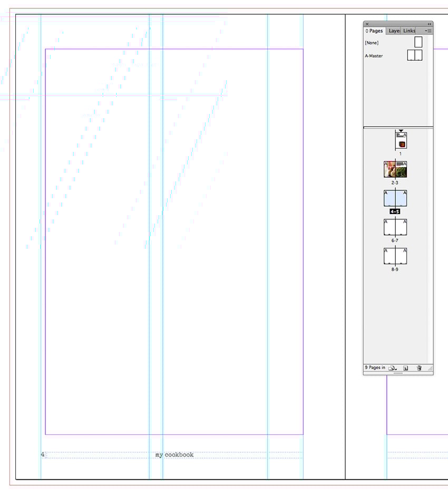Screen dimensions: 448x494
Task: Click the [None] master page icon
Action: tap(418, 42)
